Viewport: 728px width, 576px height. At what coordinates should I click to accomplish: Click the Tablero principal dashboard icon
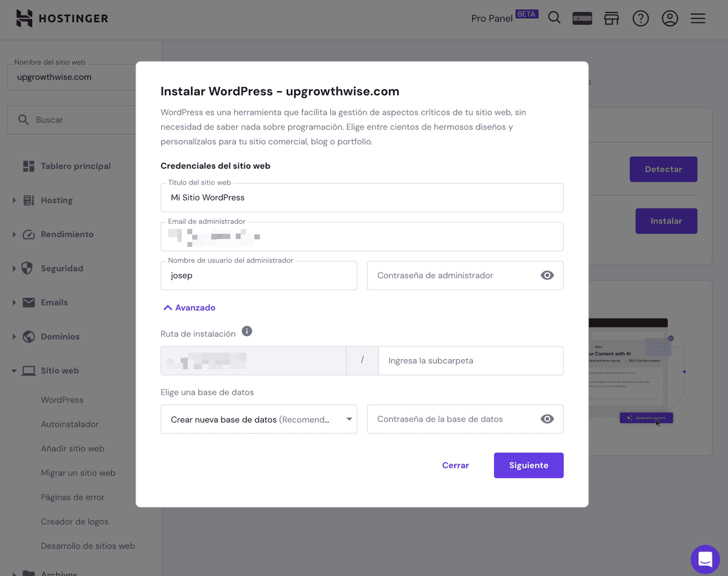(x=29, y=166)
